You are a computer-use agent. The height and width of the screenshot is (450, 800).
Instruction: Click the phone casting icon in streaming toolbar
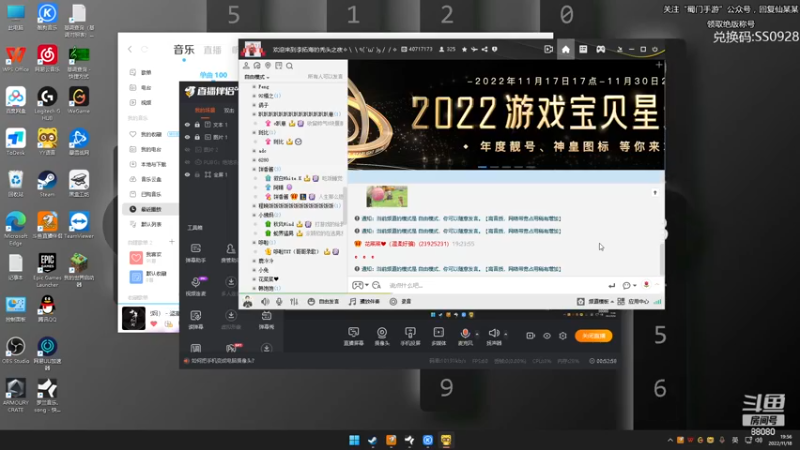click(410, 337)
